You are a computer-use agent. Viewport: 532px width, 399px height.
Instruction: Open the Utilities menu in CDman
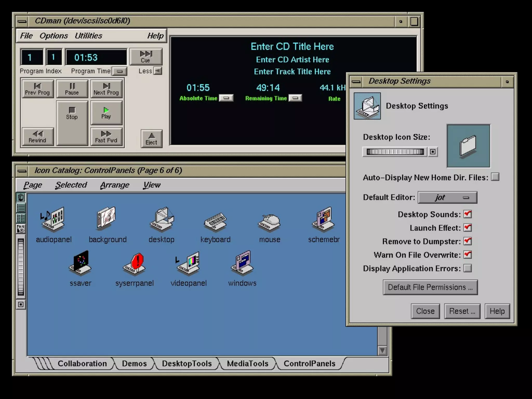(x=89, y=36)
